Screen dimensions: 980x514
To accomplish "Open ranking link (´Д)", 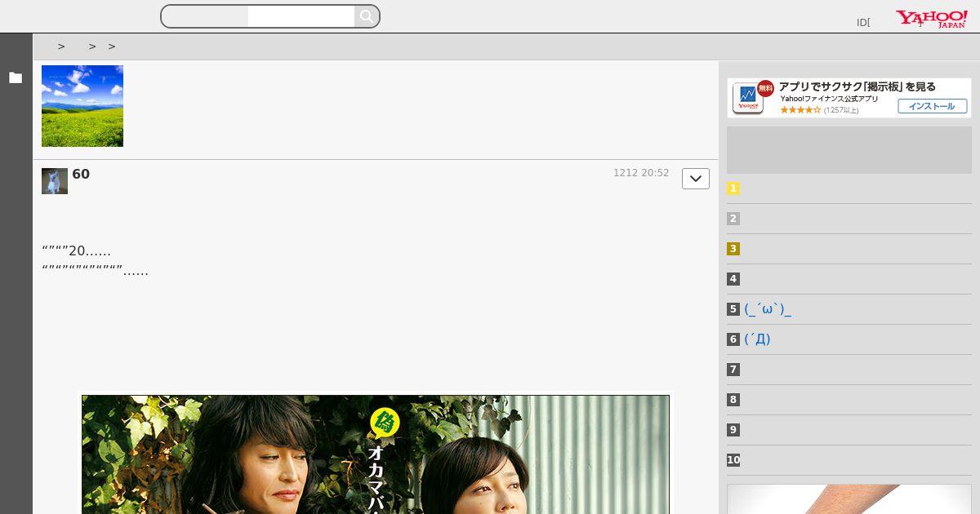I will (757, 339).
